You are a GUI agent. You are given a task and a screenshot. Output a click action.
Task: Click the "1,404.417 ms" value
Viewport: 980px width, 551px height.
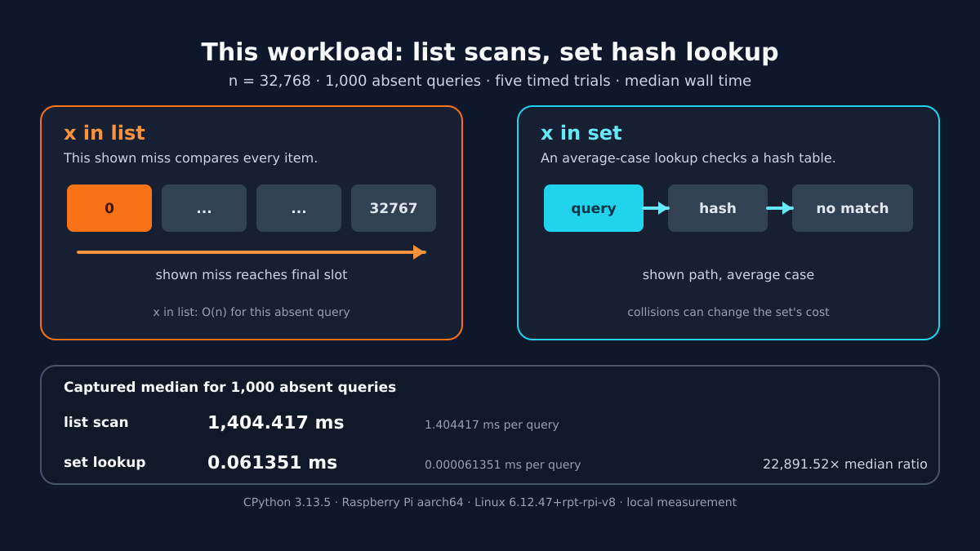276,423
